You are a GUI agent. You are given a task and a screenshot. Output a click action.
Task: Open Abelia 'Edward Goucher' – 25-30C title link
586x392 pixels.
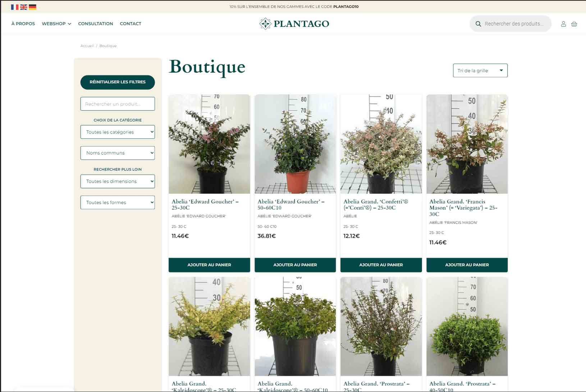pos(205,205)
